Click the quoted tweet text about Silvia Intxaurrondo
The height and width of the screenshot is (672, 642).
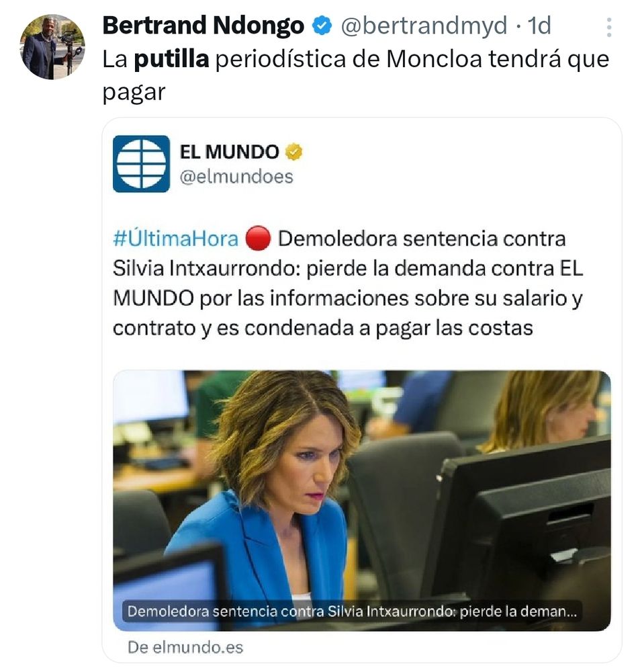pyautogui.click(x=348, y=284)
